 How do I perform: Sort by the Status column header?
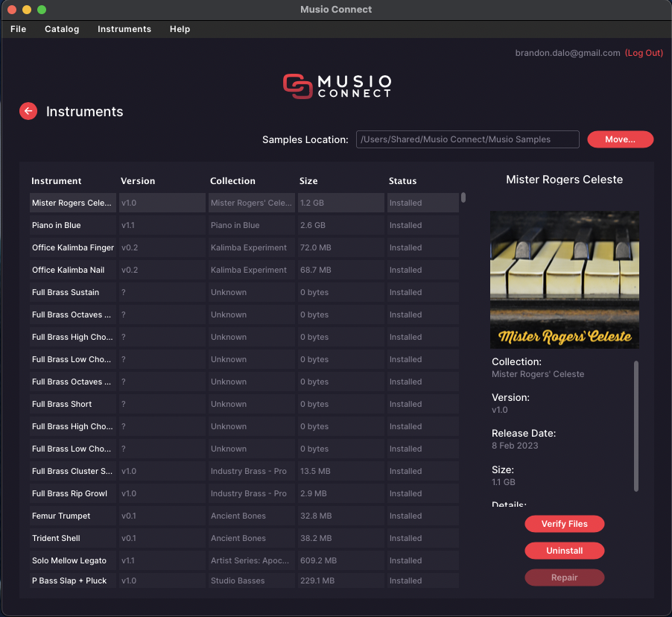(402, 181)
